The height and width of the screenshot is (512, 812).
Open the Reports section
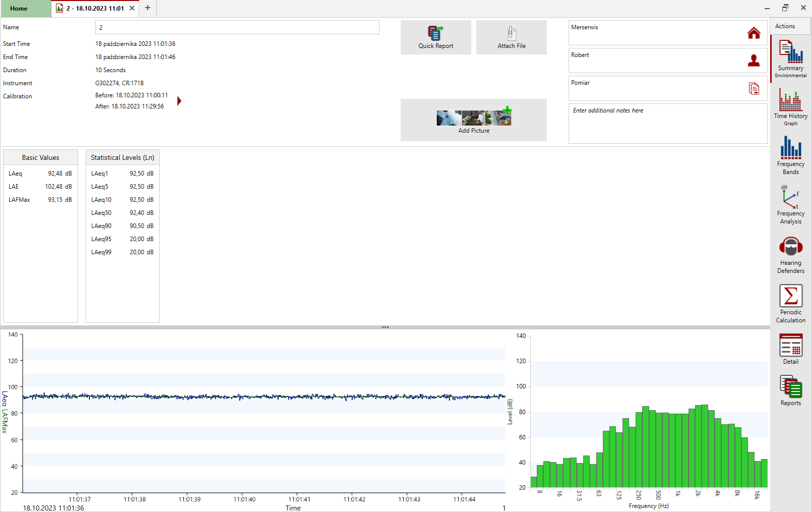tap(790, 390)
